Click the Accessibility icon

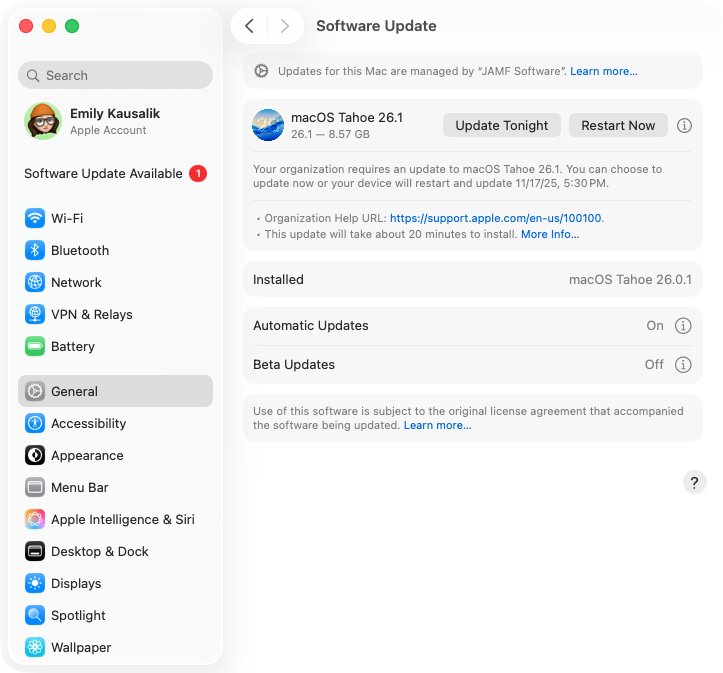(x=35, y=423)
